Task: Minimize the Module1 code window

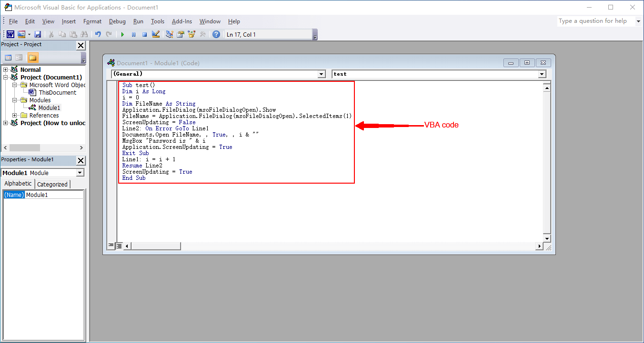Action: (x=511, y=63)
